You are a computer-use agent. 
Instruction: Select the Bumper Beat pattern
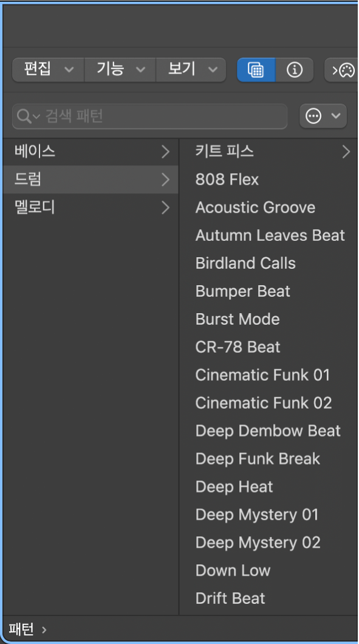pyautogui.click(x=269, y=291)
